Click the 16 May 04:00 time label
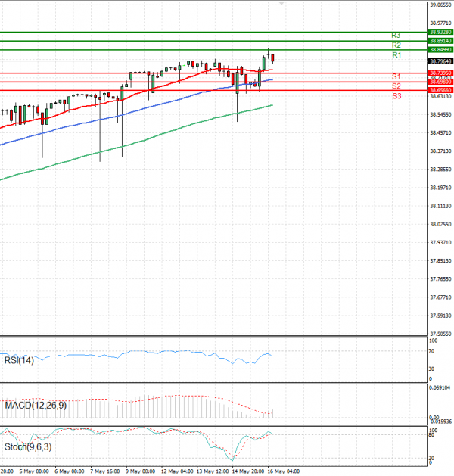This screenshot has height=476, width=454. click(284, 471)
